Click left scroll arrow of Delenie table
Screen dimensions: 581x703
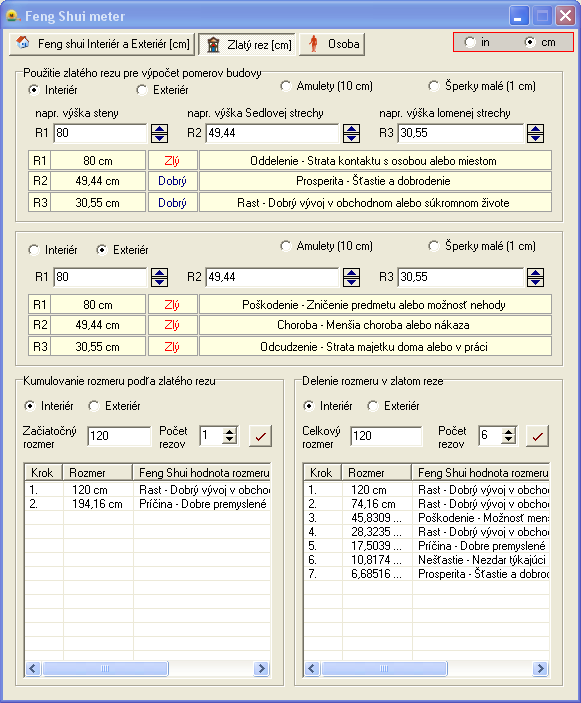coord(312,668)
